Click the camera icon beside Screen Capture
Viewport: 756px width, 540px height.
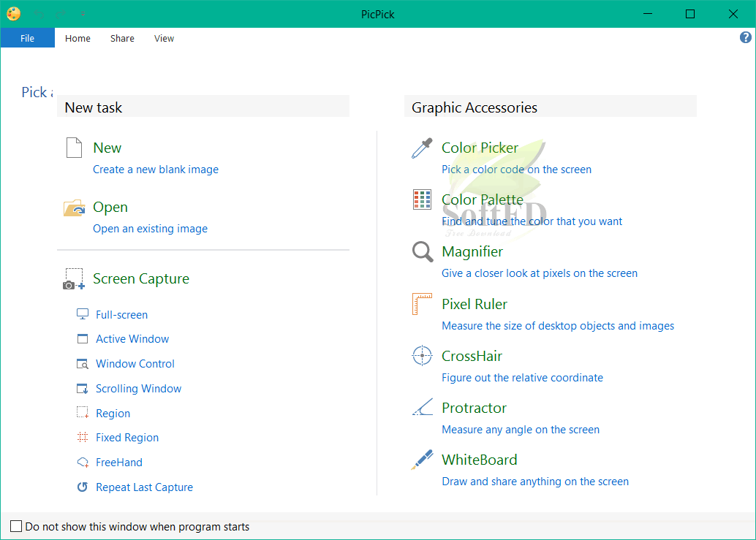pos(74,279)
